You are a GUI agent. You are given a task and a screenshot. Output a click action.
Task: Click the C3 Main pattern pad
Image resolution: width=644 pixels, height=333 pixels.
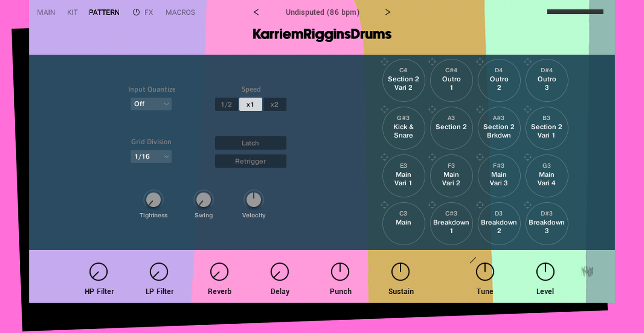(403, 224)
